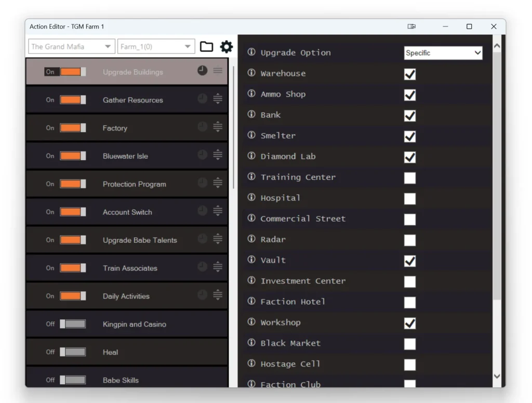Click the reorder handle icon for Gather Resources
This screenshot has width=532, height=403.
tap(218, 99)
